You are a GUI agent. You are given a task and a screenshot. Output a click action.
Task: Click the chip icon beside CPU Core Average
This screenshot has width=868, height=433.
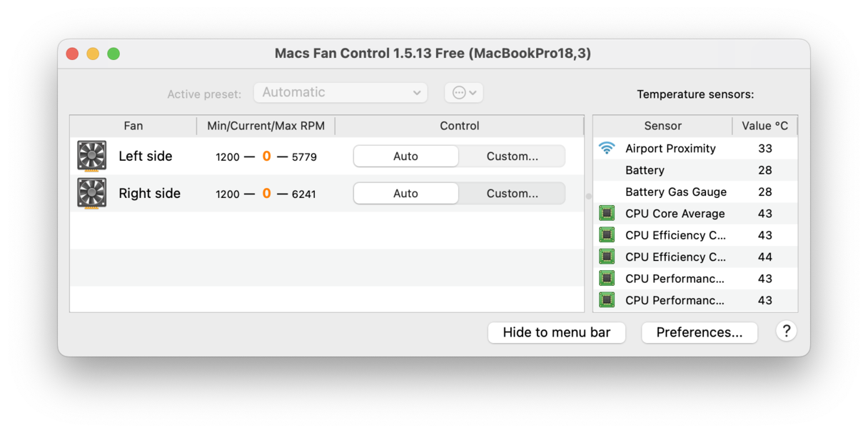607,213
